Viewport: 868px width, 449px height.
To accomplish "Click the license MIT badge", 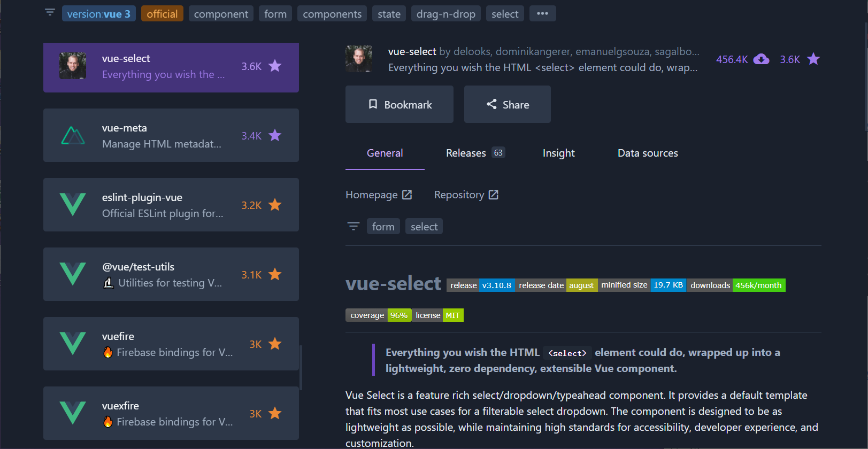I will 437,315.
